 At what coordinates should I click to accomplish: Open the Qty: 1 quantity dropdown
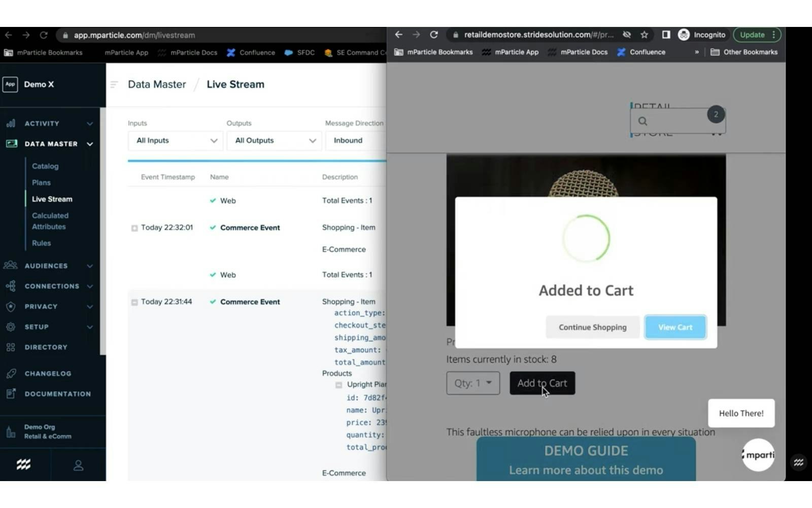[473, 383]
